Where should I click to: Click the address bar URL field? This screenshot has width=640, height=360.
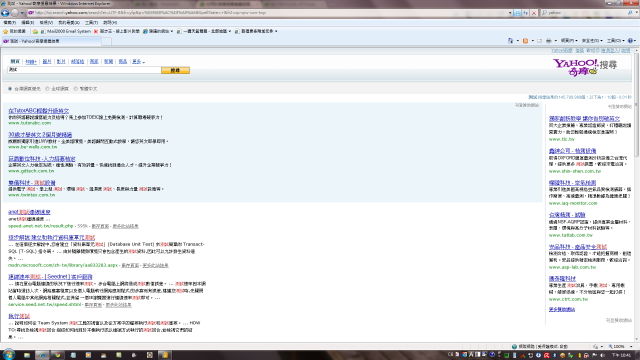click(267, 13)
